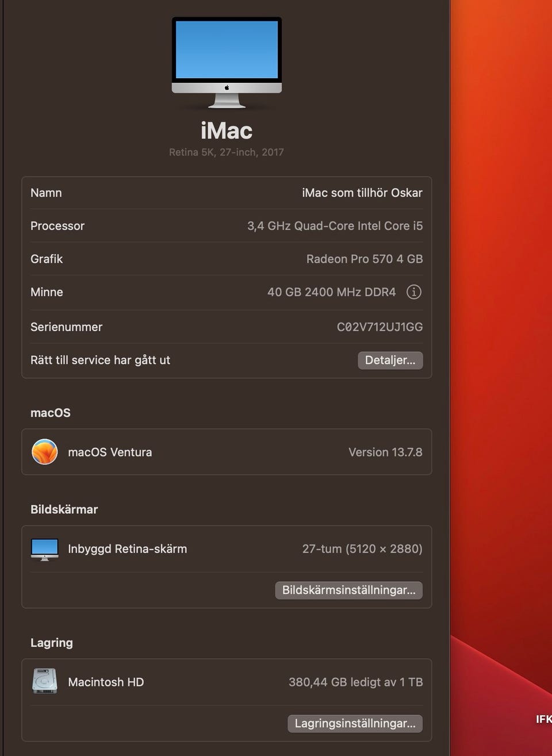Click the iMac computer illustration

227,62
